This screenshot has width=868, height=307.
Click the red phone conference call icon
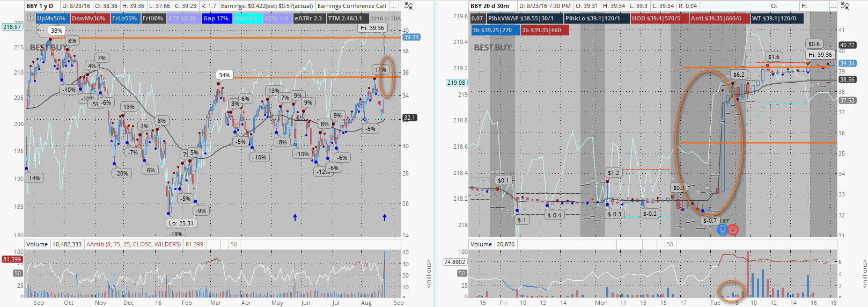733,230
